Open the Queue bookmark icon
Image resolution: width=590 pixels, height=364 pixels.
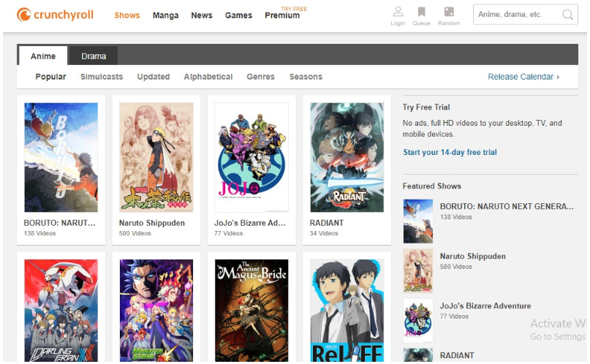click(x=421, y=12)
